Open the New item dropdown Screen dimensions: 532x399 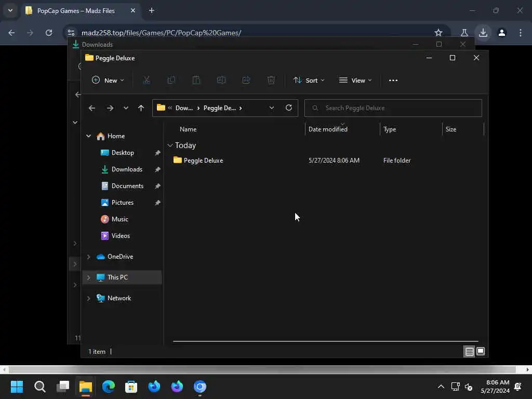(108, 81)
